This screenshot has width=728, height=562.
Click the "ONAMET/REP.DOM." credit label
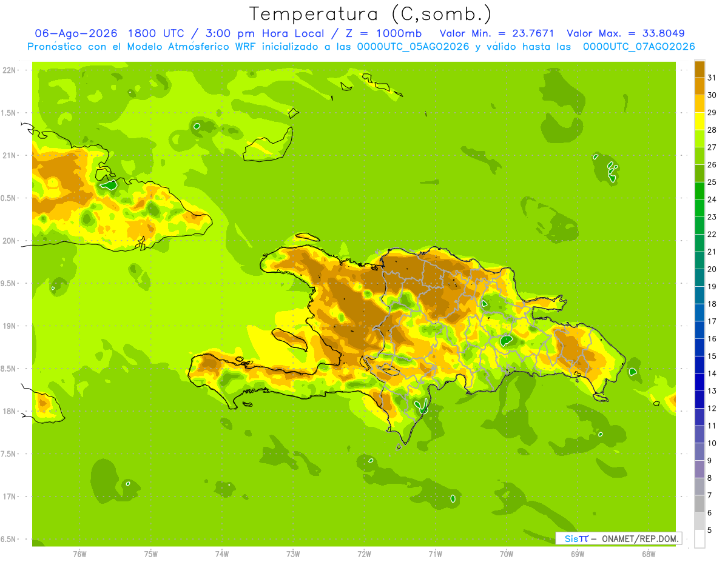(640, 538)
